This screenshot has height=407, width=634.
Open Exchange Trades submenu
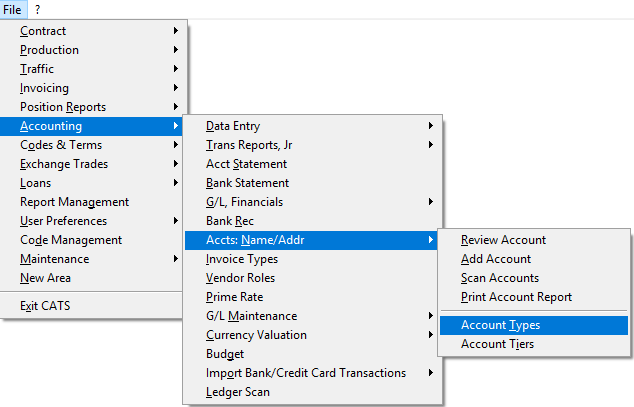93,164
